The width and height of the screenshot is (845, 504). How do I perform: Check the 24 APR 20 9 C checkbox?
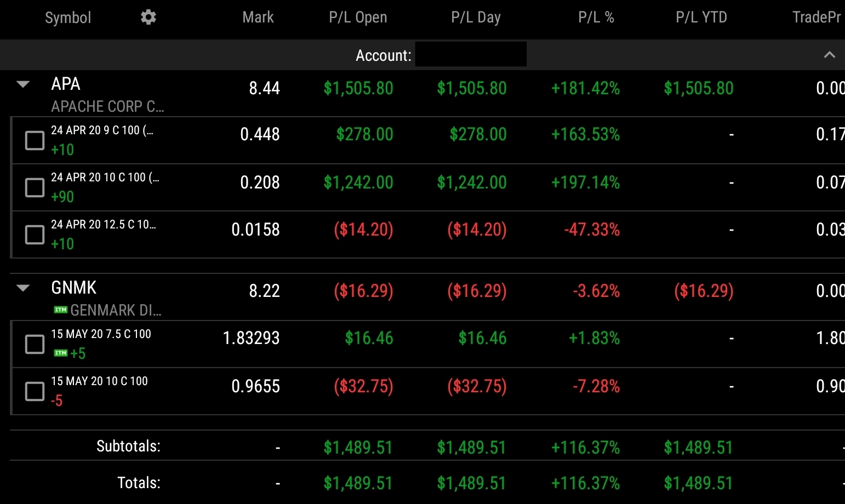(35, 140)
